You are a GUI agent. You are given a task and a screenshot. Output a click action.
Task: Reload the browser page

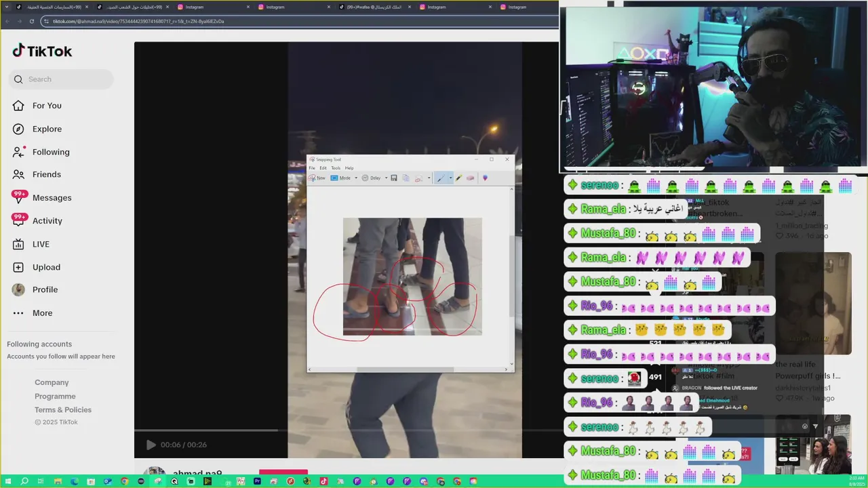(31, 21)
